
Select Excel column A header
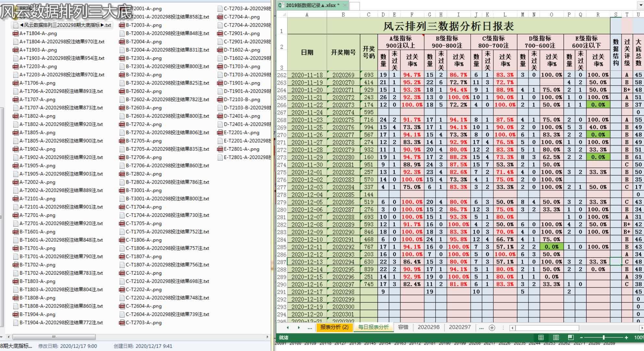coord(307,15)
